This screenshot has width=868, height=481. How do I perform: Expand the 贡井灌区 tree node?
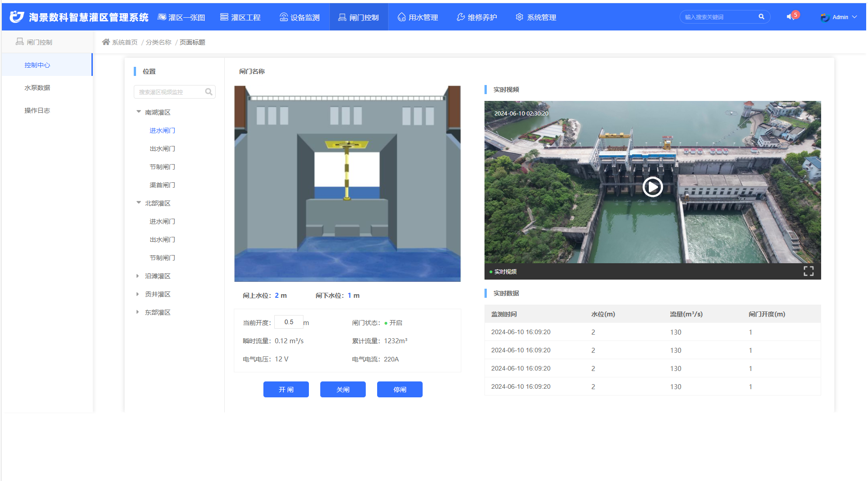(137, 294)
